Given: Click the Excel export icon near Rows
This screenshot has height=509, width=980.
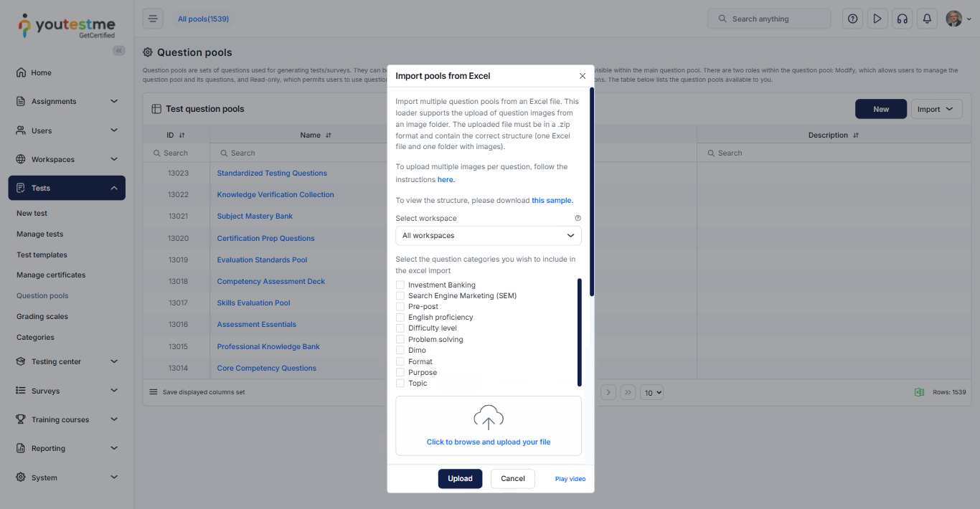Looking at the screenshot, I should (x=918, y=392).
